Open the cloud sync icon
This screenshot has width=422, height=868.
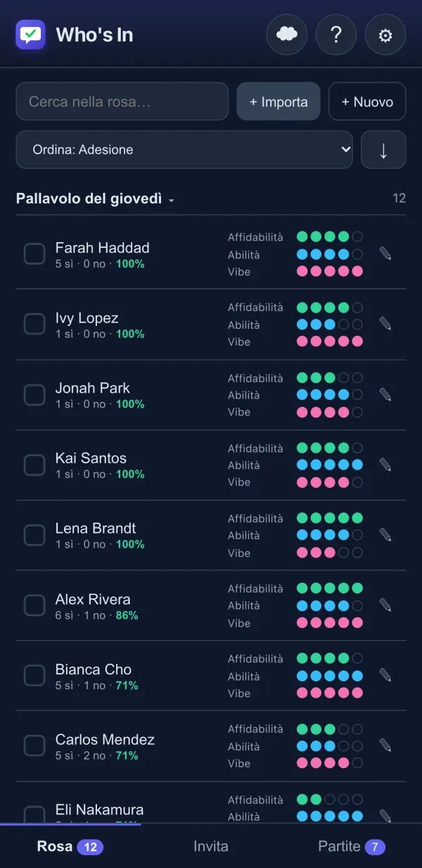tap(287, 34)
